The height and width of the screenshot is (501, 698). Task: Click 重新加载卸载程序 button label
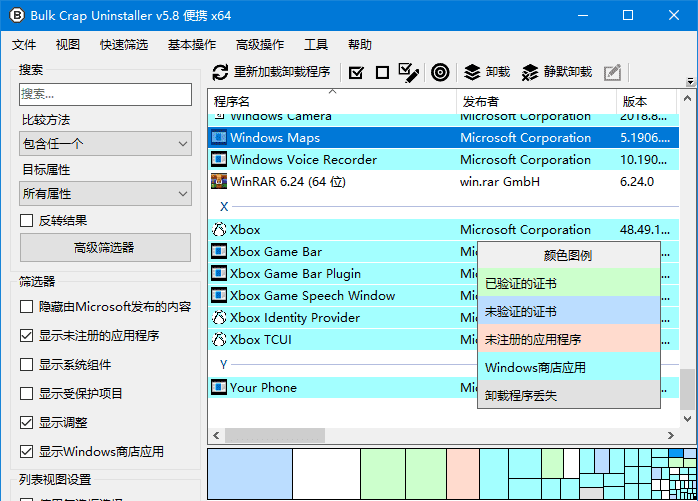coord(282,72)
